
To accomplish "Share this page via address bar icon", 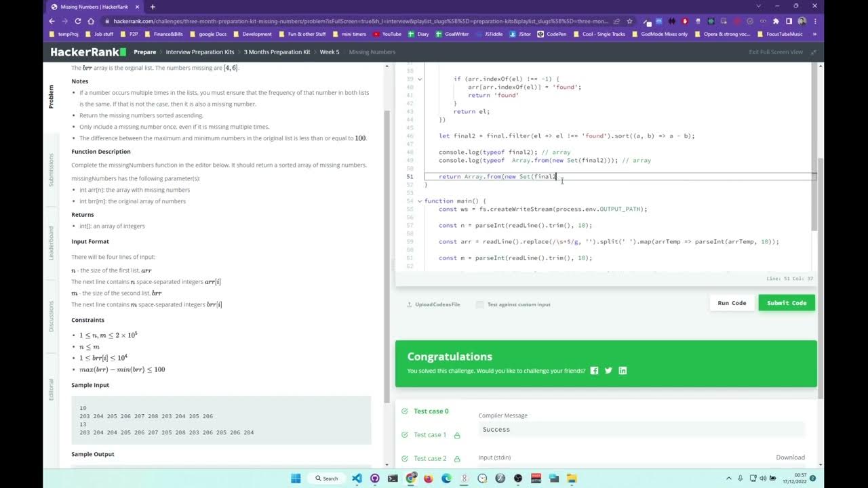I will pyautogui.click(x=616, y=21).
